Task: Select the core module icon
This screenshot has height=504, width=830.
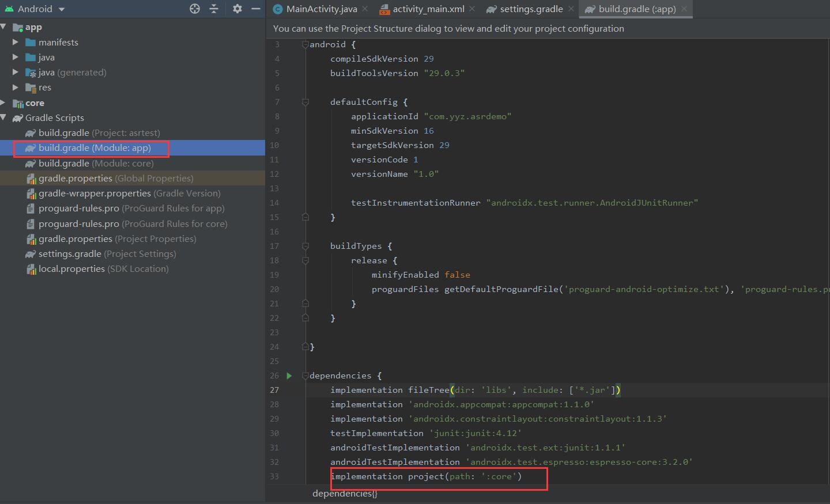Action: tap(18, 103)
